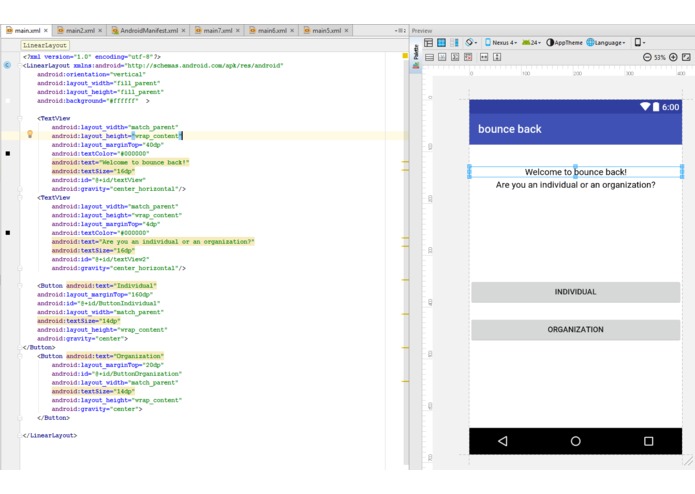Switch to the AndroidManifest.xml tab

[x=149, y=31]
